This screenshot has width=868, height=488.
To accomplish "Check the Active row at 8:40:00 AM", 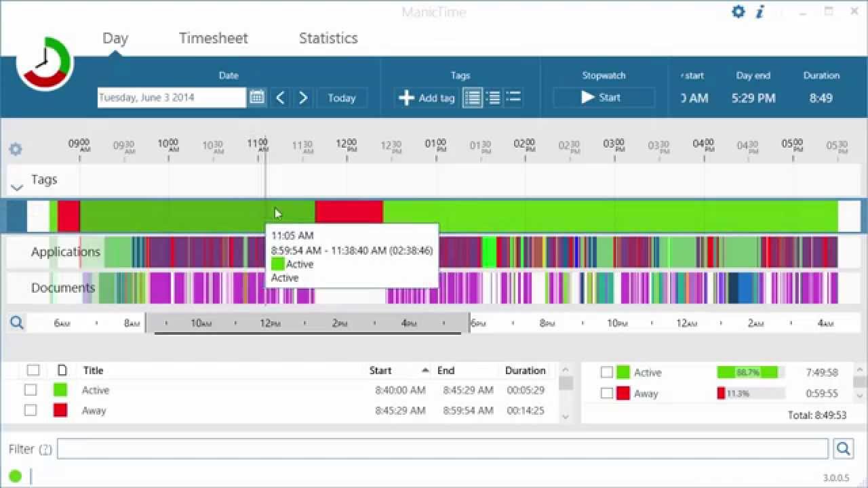I will pyautogui.click(x=31, y=390).
